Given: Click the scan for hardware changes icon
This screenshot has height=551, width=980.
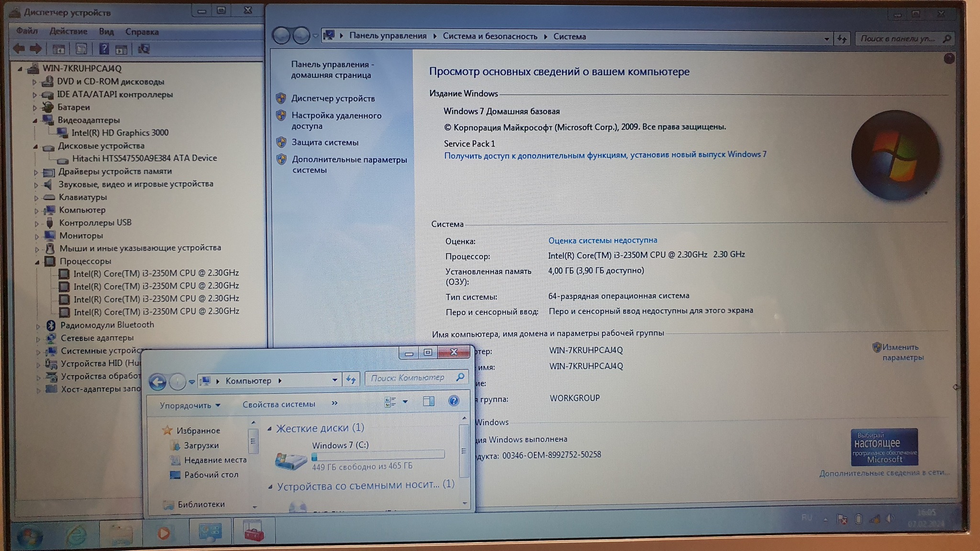Looking at the screenshot, I should tap(144, 49).
